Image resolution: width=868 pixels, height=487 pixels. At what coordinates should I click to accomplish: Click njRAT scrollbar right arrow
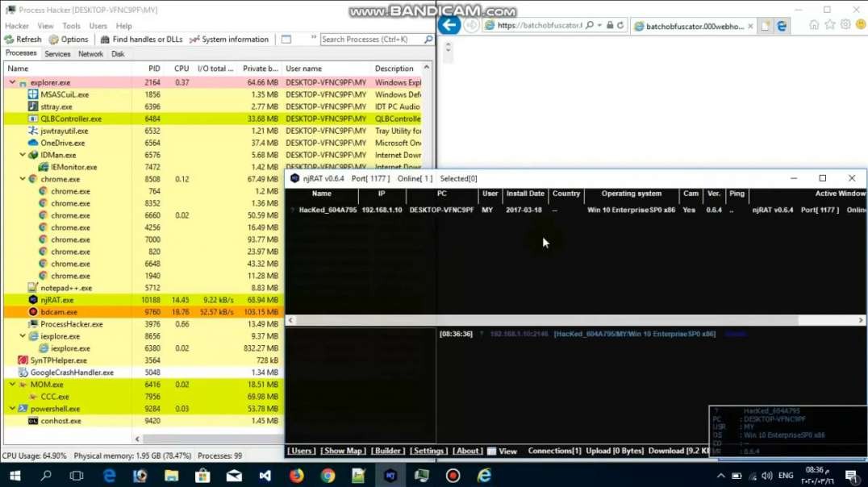point(861,320)
